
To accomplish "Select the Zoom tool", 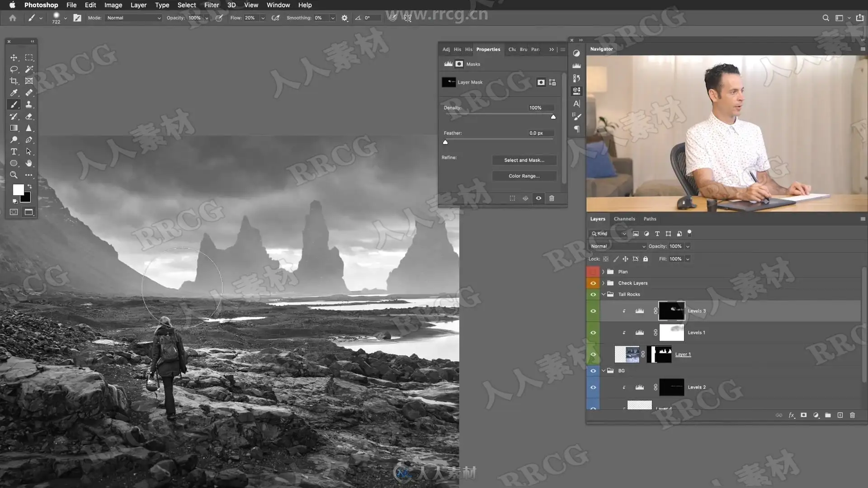I will (14, 175).
